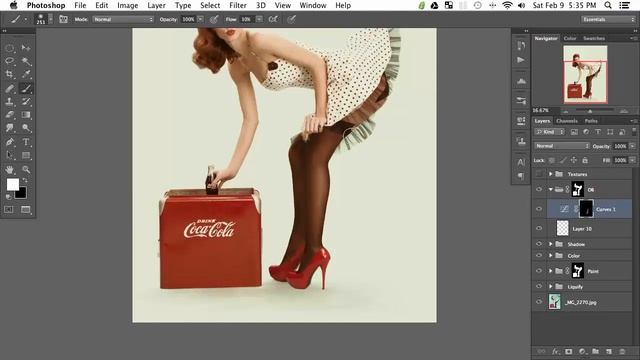Select the Zoom tool in the toolbox
Image resolution: width=640 pixels, height=360 pixels.
26,169
